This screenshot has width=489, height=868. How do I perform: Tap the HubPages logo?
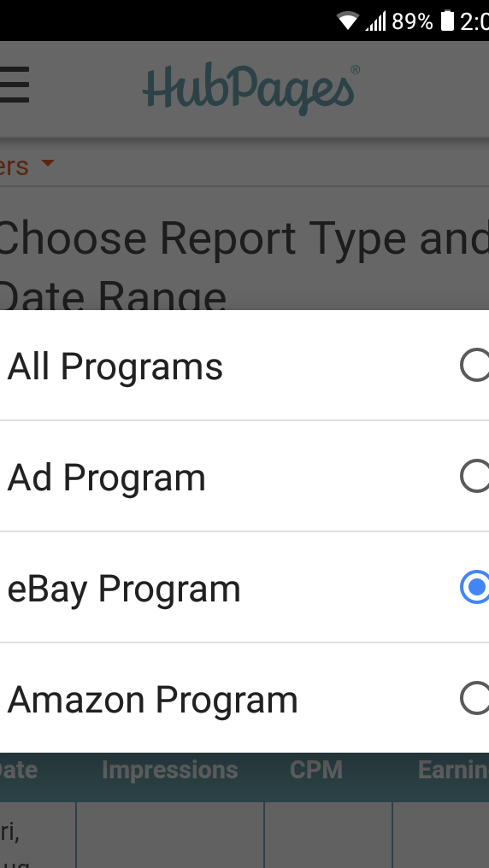[x=248, y=89]
